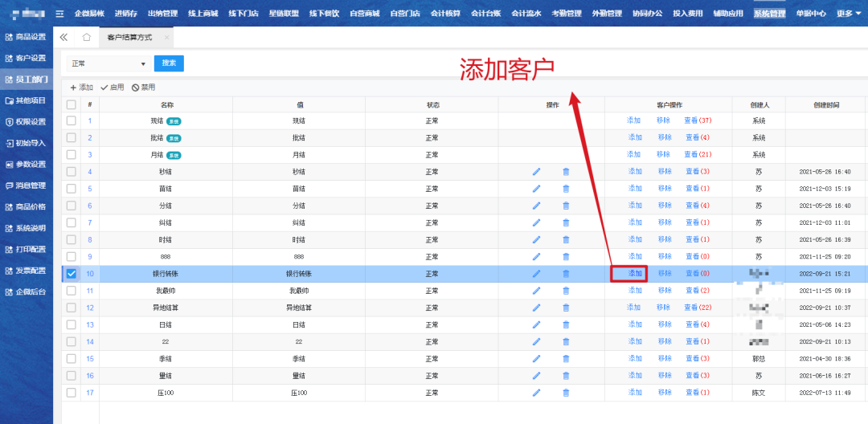
Task: Click the hamburger menu icon in header
Action: tap(59, 14)
